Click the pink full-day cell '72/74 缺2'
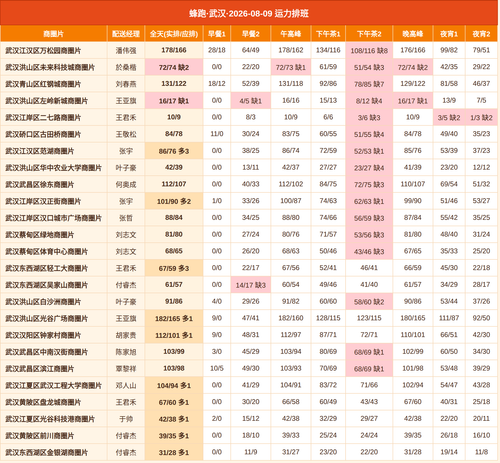Image resolution: width=500 pixels, height=463 pixels. [x=174, y=67]
